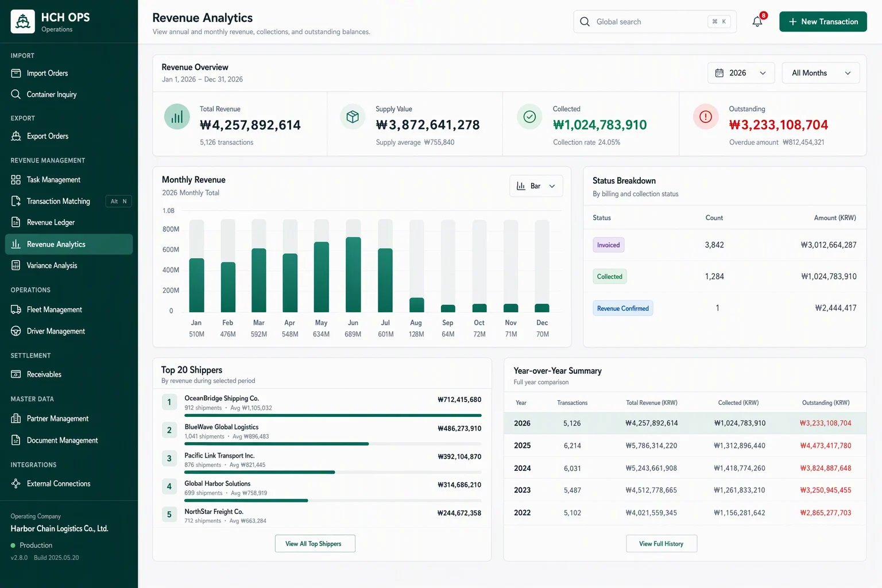
Task: Click the External Connections icon
Action: tap(16, 483)
